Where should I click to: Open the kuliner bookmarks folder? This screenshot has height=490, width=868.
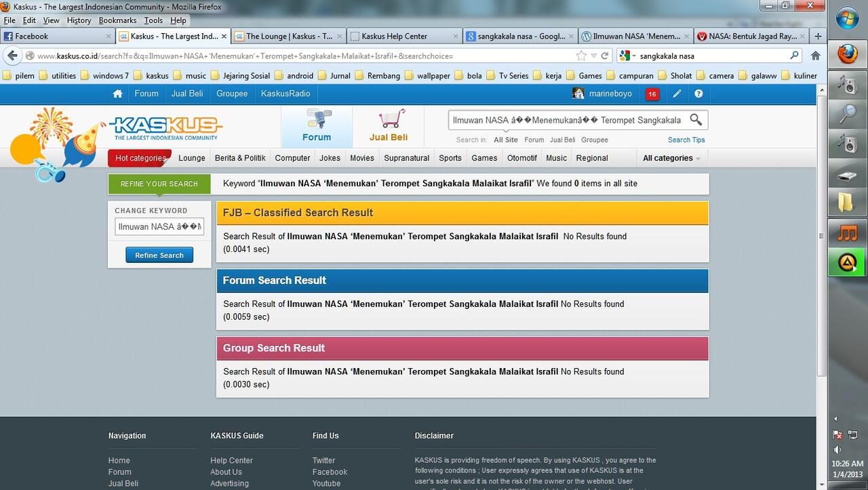coord(800,76)
